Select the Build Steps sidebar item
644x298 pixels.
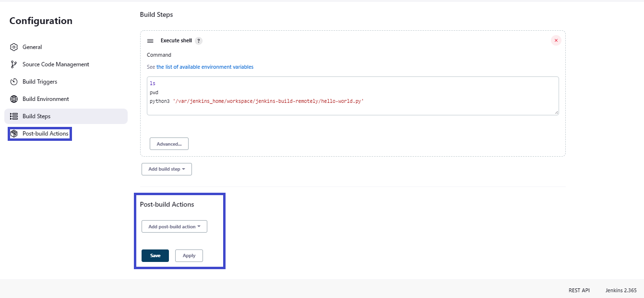pos(66,116)
